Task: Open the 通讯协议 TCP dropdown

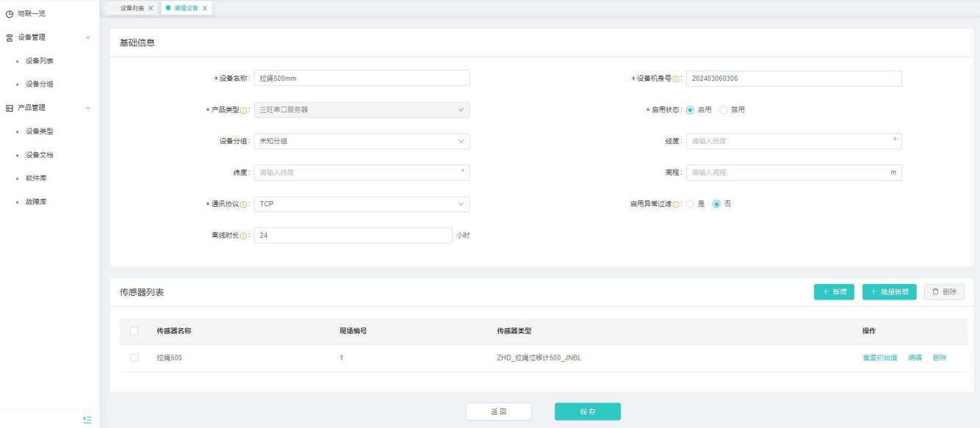Action: tap(361, 203)
